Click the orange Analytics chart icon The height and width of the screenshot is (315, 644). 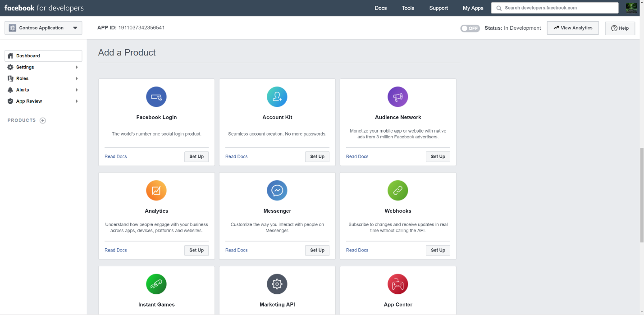[156, 191]
